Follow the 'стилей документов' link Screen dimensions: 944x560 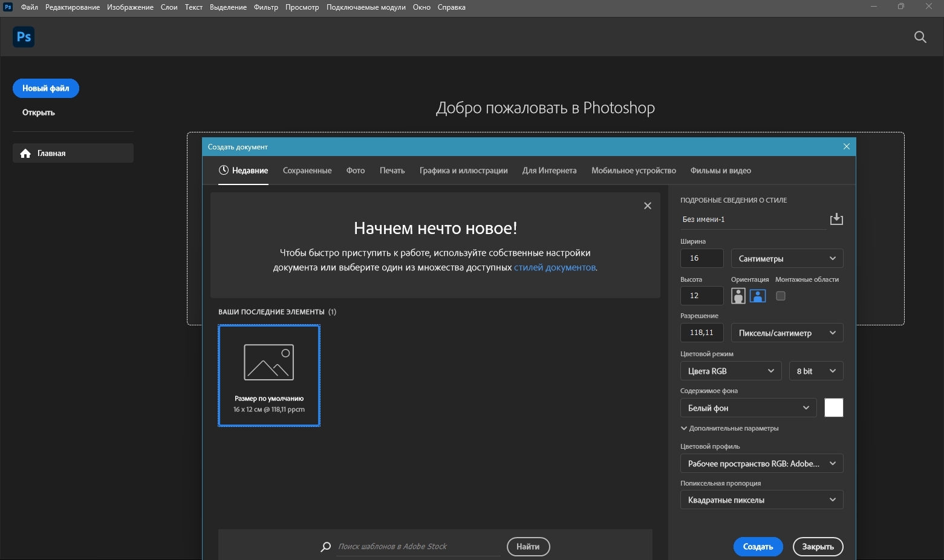(x=555, y=267)
